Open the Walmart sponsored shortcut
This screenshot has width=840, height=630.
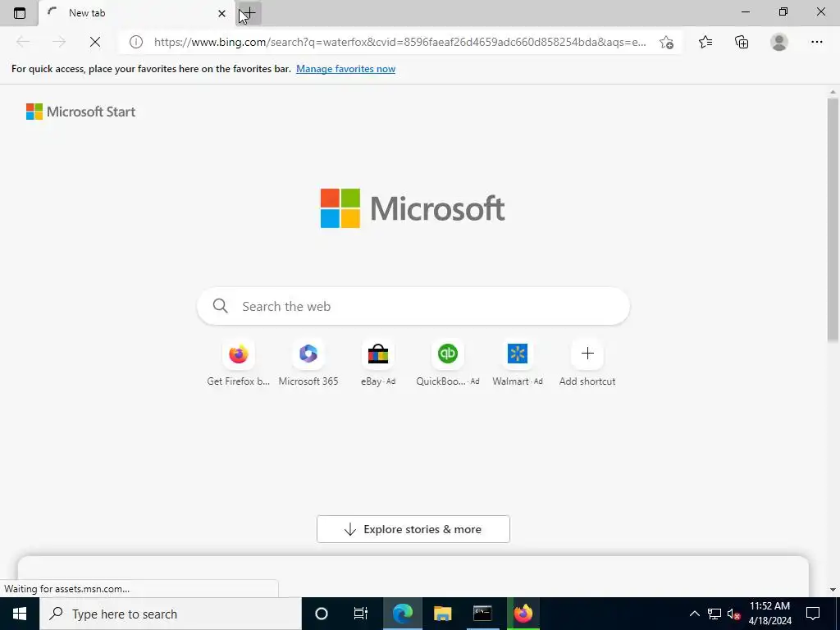517,363
